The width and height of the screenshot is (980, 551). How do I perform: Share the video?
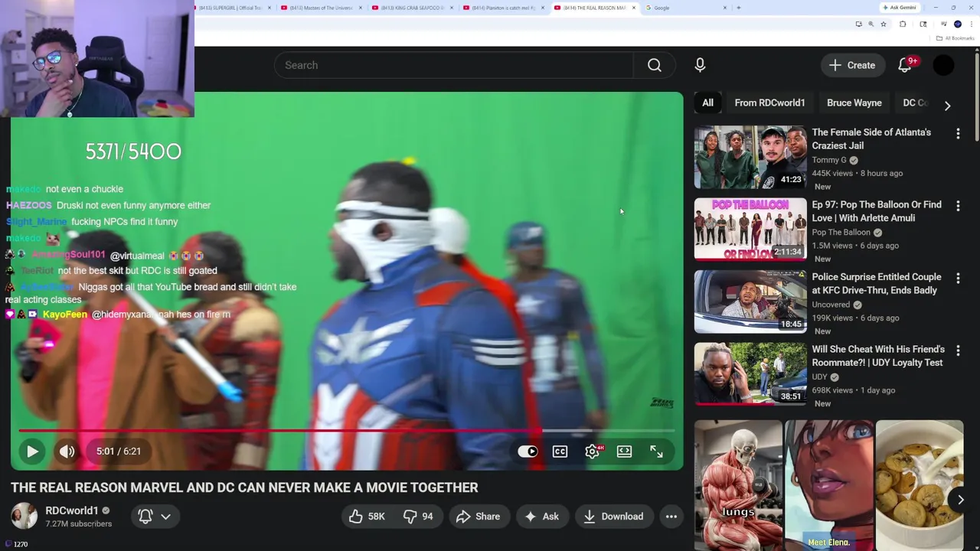tap(478, 517)
